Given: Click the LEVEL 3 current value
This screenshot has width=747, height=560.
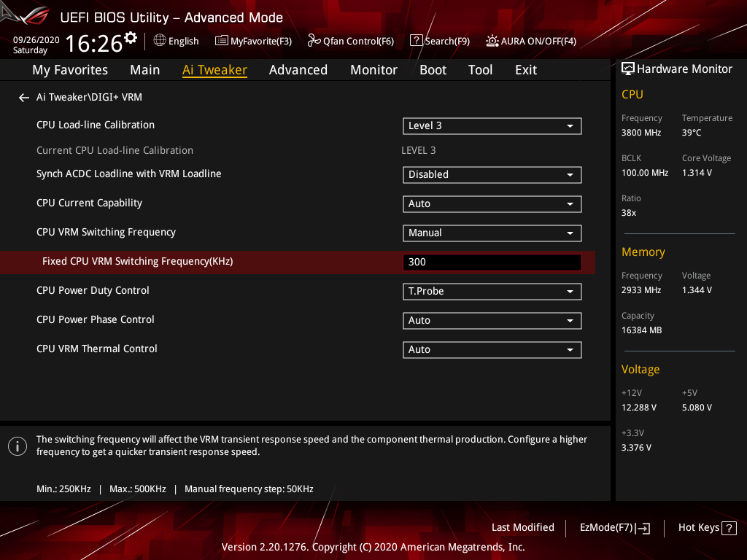Looking at the screenshot, I should 418,150.
